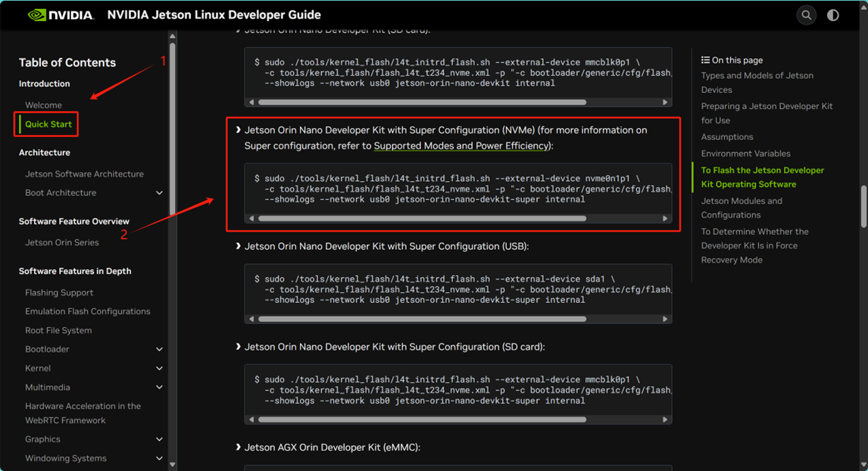The image size is (868, 471).
Task: Open the Welcome page
Action: 43,104
